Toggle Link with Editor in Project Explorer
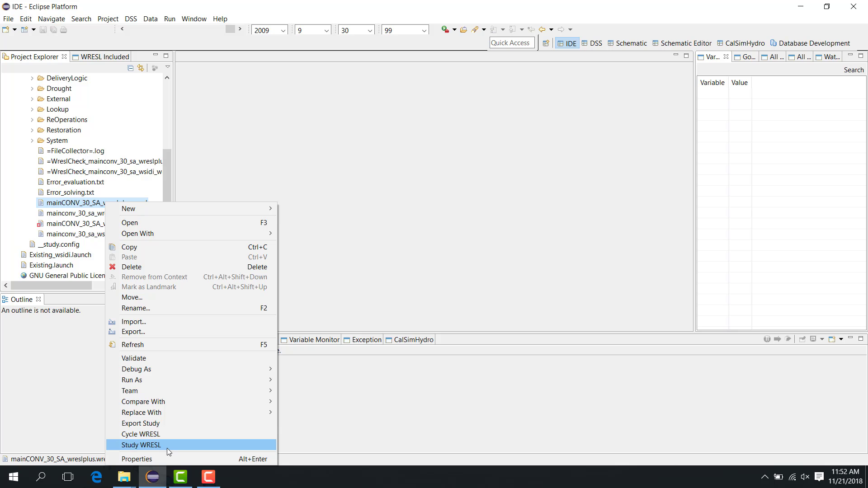The height and width of the screenshot is (488, 868). (141, 68)
